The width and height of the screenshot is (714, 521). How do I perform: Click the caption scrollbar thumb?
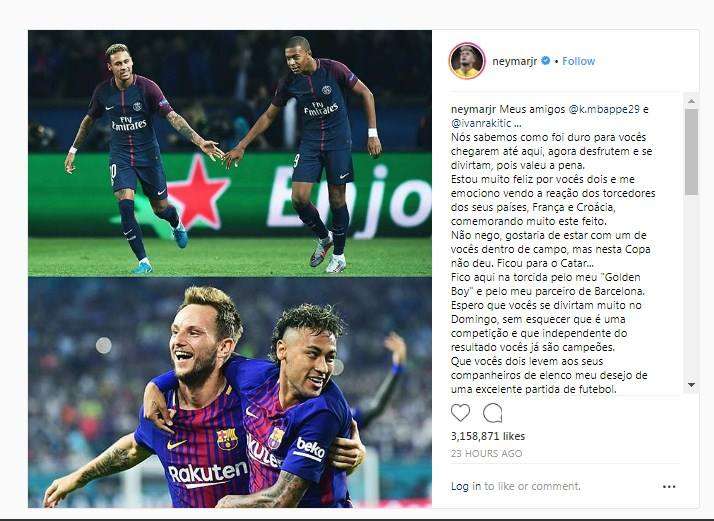click(x=691, y=152)
